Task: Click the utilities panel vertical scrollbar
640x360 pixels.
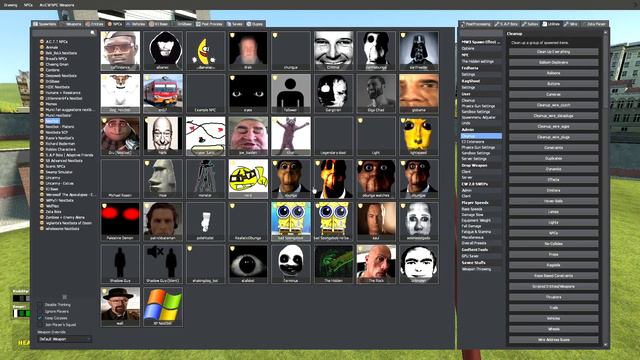Action: tap(605, 188)
